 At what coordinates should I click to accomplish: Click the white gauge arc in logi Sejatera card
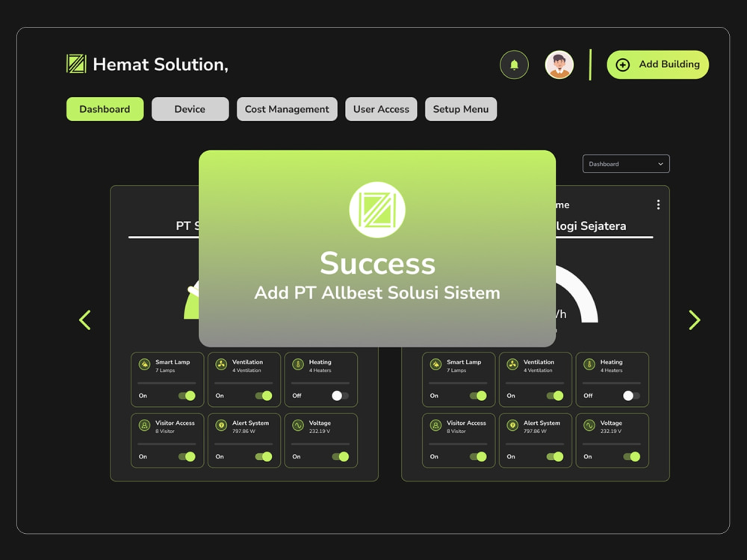click(582, 295)
